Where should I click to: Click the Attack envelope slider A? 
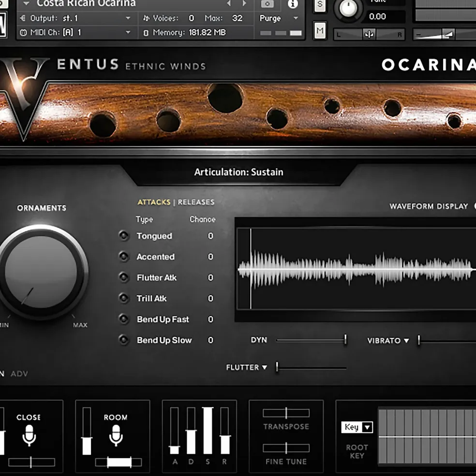[174, 431]
